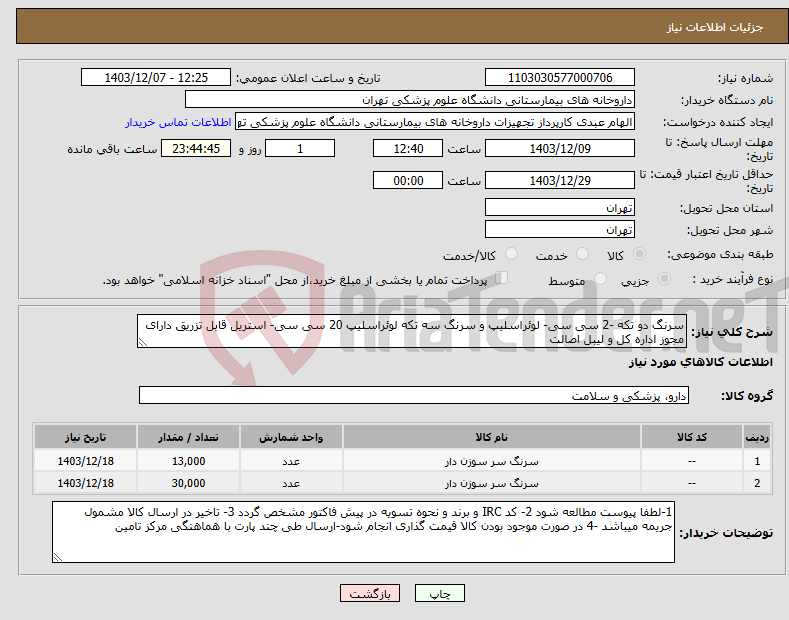
Task: Click the توضیحات خریدار notes textarea
Action: click(363, 532)
